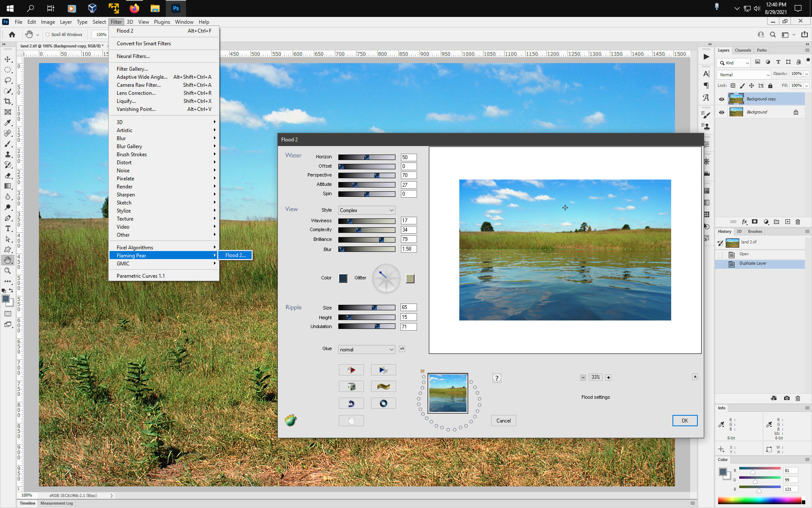Hide the Background copy layer

tap(721, 99)
